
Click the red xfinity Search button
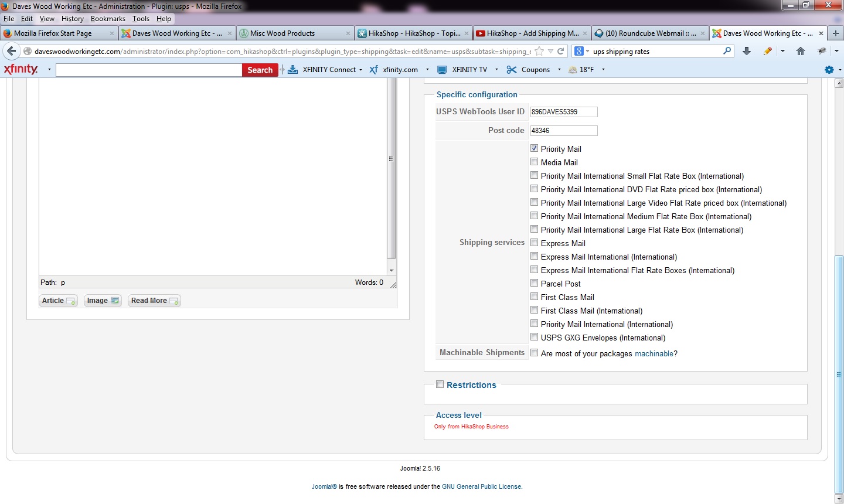[260, 70]
